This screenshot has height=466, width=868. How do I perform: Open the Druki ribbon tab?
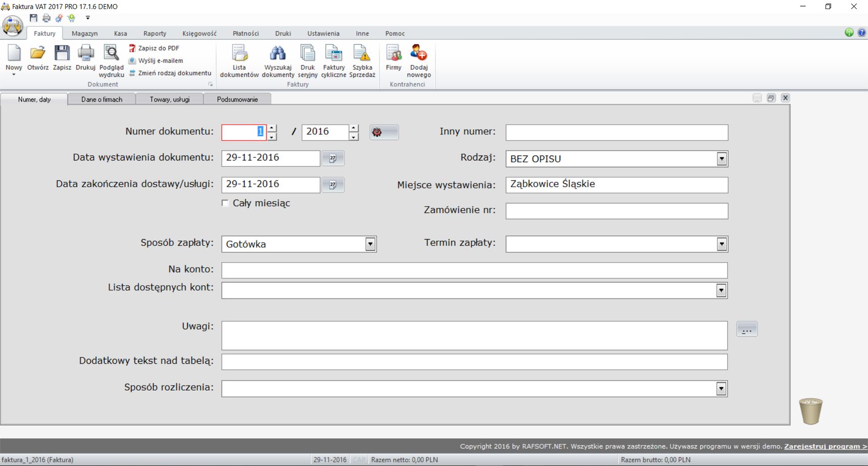tap(283, 33)
